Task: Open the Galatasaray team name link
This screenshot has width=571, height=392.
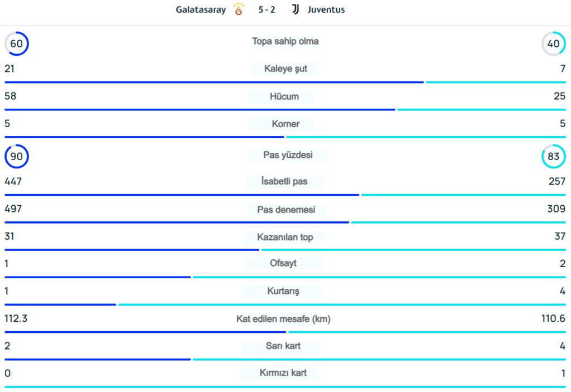Action: 201,9
